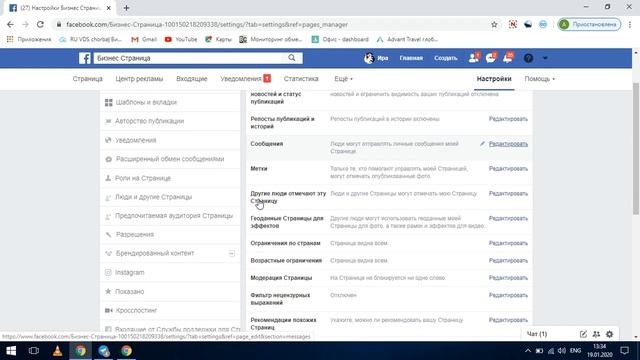This screenshot has width=640, height=360.
Task: Edit Репосты публикаций и историй setting
Action: (x=508, y=119)
